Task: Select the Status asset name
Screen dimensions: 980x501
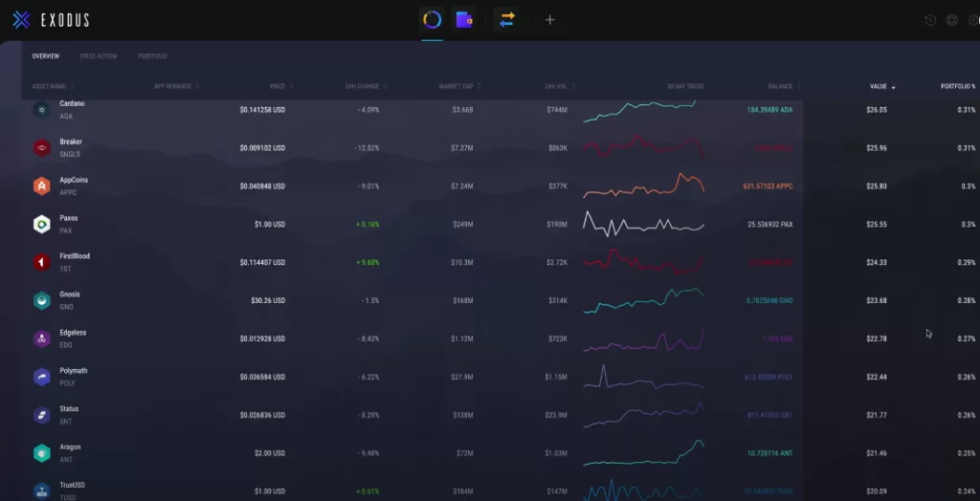Action: pos(69,408)
